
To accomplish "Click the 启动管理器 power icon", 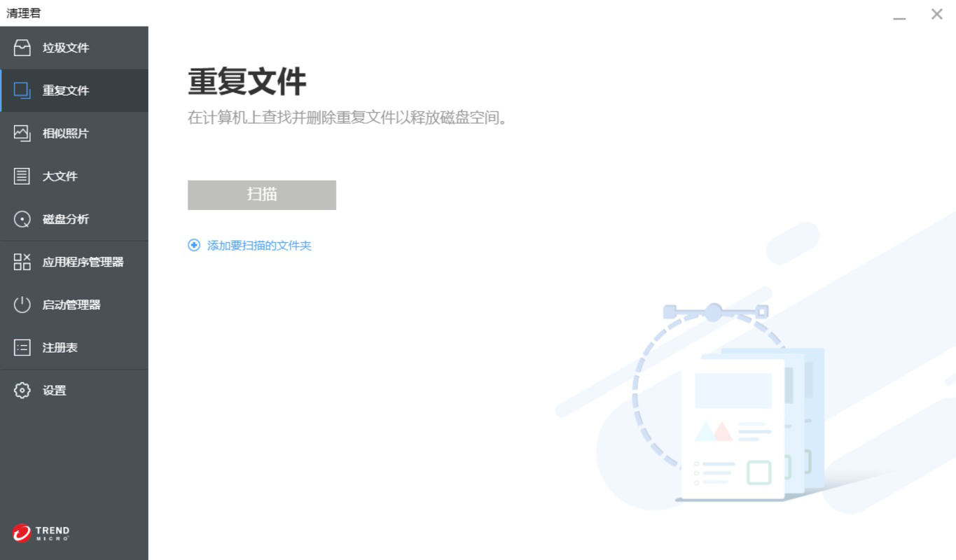I will 22,304.
